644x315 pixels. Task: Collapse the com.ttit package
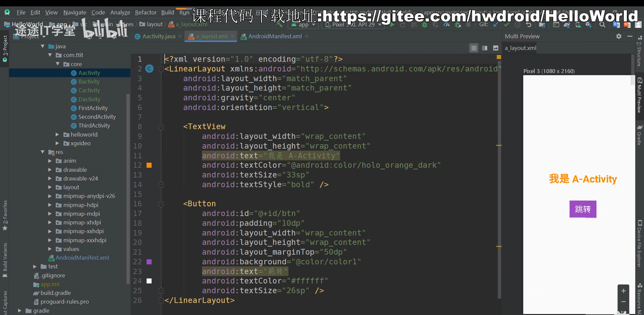(50, 55)
